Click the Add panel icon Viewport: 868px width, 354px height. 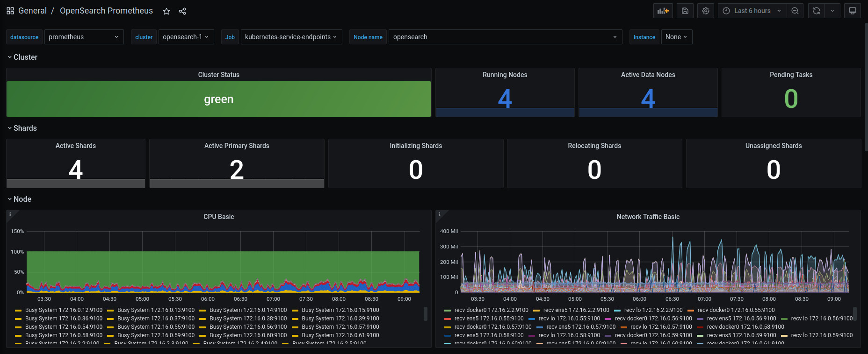pos(663,11)
